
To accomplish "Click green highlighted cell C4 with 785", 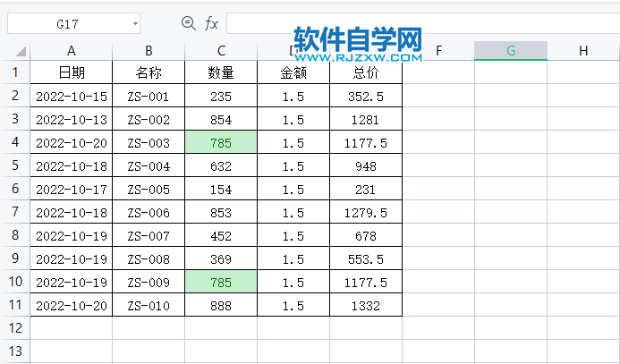I will coord(220,142).
